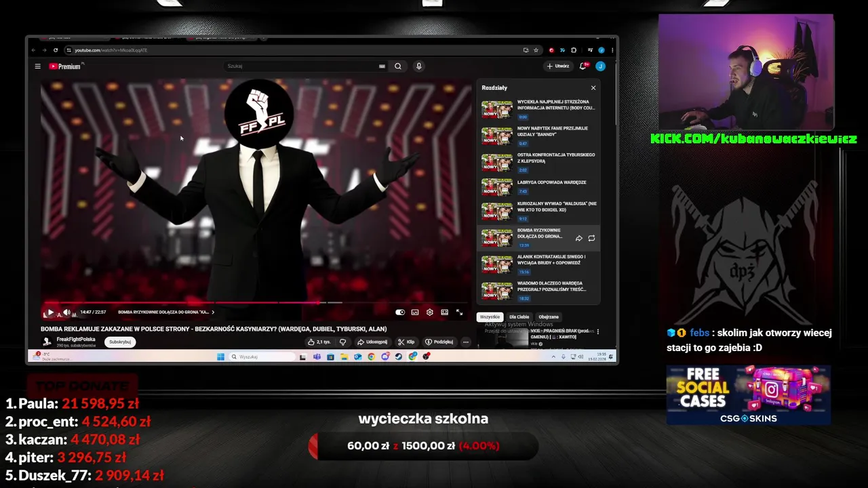This screenshot has width=868, height=488.
Task: Click the browser back arrow
Action: [34, 50]
